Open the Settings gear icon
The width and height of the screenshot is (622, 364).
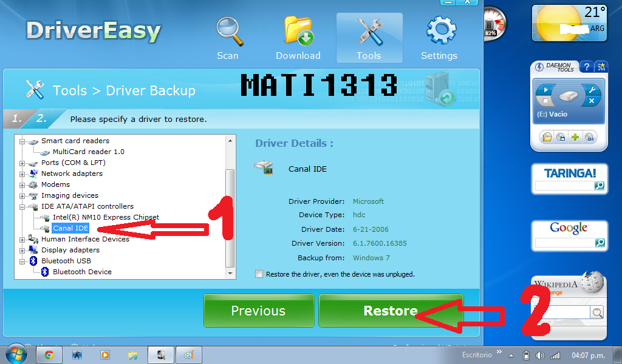pos(441,30)
